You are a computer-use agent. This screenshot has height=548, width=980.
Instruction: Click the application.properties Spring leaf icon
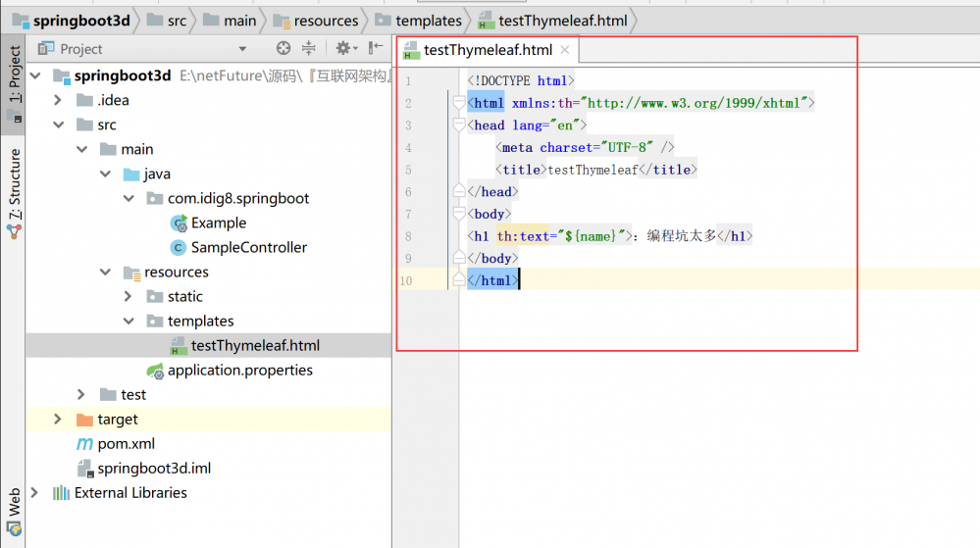155,371
